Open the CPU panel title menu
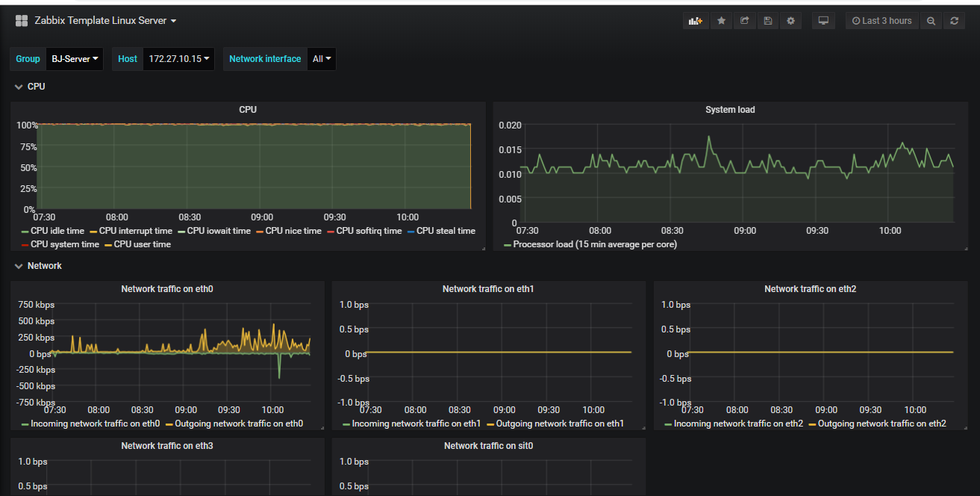The width and height of the screenshot is (980, 496). point(248,110)
